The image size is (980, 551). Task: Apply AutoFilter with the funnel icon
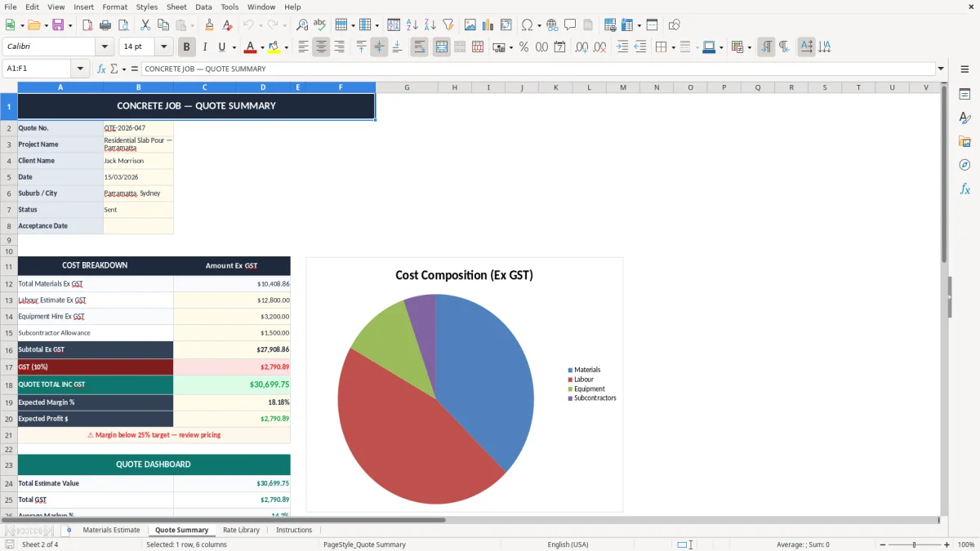(448, 25)
